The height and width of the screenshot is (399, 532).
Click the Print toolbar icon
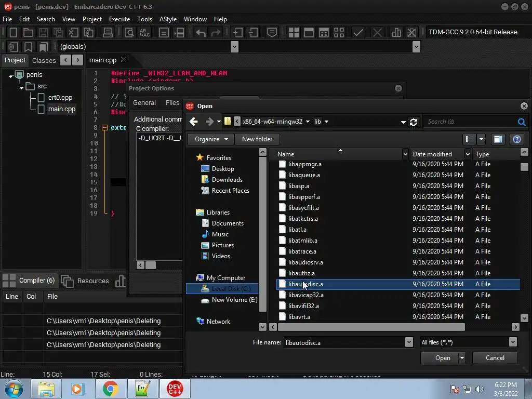click(x=108, y=33)
